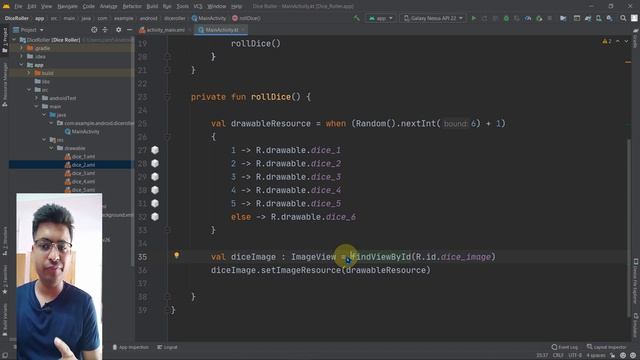
Task: Click the yellow lightbulb on line 35
Action: tap(177, 255)
